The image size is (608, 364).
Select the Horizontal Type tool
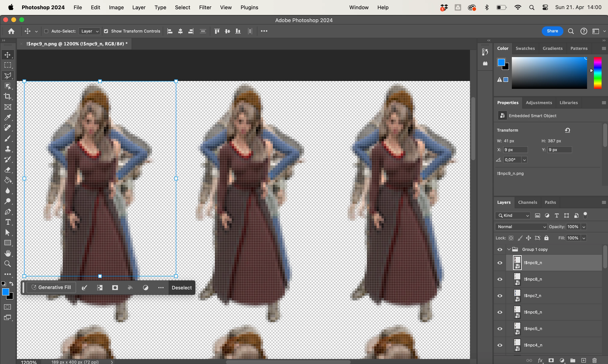point(8,222)
